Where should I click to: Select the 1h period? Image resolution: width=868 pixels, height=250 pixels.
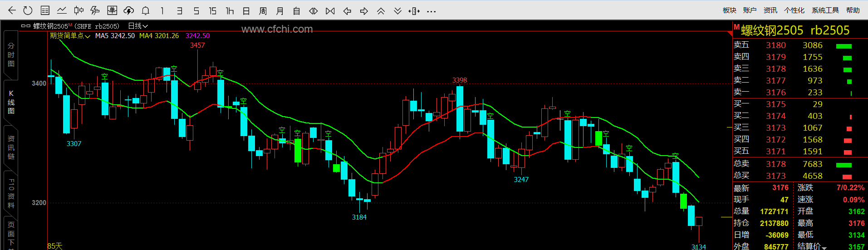pos(230,10)
